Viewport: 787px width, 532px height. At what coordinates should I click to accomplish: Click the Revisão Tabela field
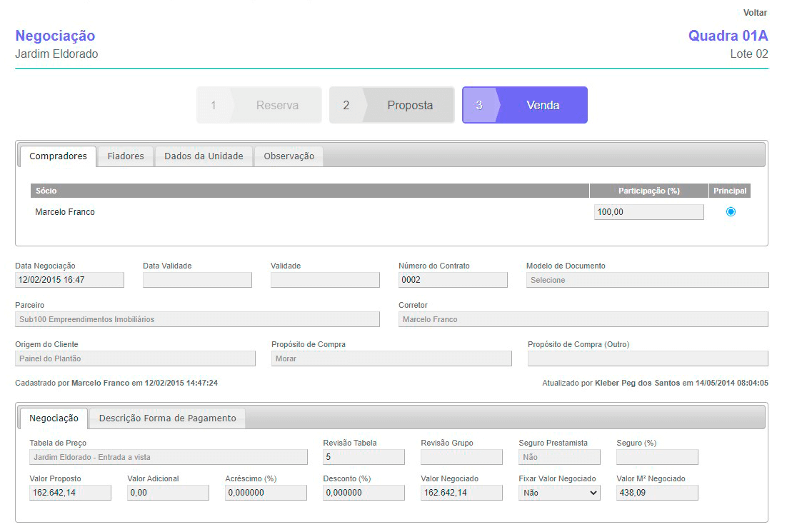[364, 457]
